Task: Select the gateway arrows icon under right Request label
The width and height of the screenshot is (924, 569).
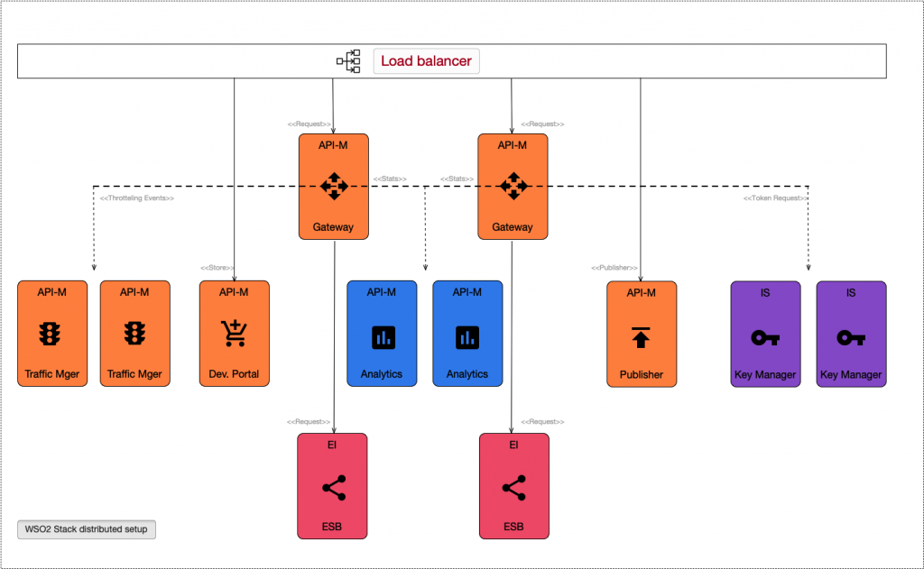Action: 513,186
